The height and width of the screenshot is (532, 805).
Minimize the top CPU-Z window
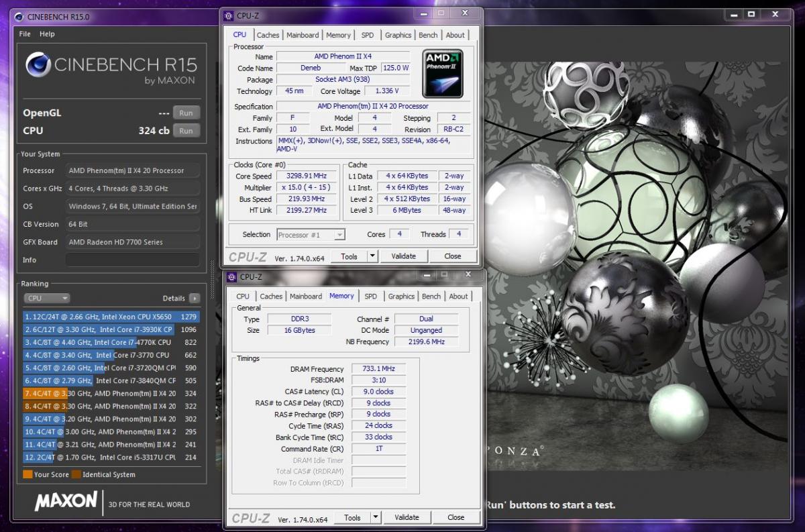point(425,13)
